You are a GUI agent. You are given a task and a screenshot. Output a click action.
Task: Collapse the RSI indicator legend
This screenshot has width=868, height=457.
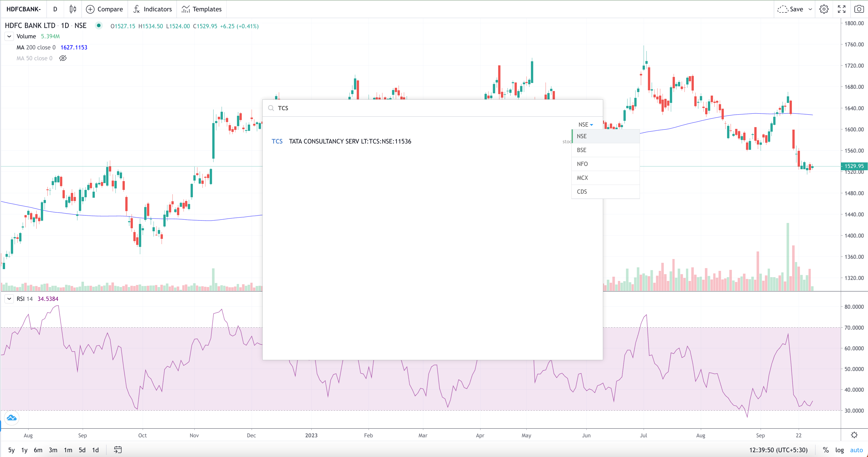point(9,299)
